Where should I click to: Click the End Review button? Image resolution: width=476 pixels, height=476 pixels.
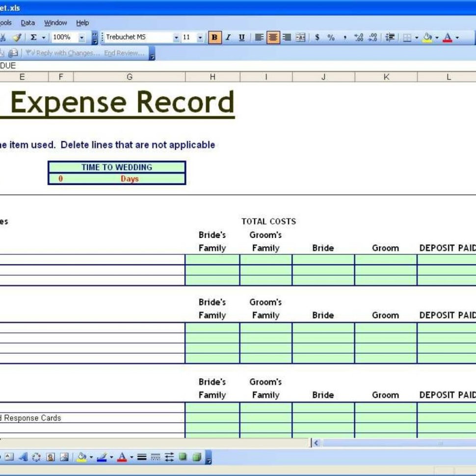click(x=124, y=53)
